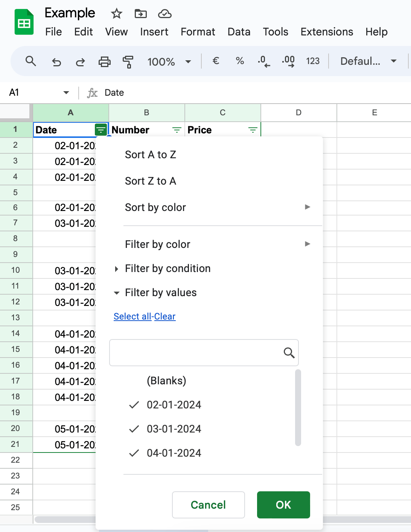Open the Data menu
This screenshot has height=532, width=411.
(239, 32)
